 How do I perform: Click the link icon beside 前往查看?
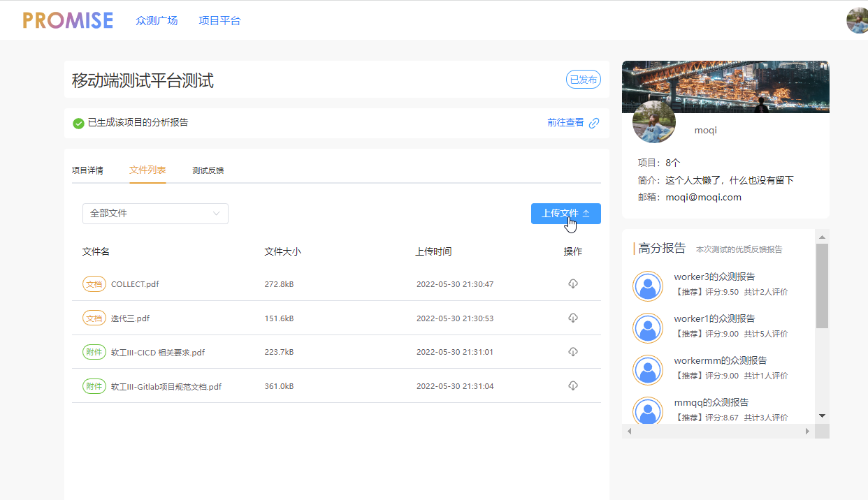(594, 123)
